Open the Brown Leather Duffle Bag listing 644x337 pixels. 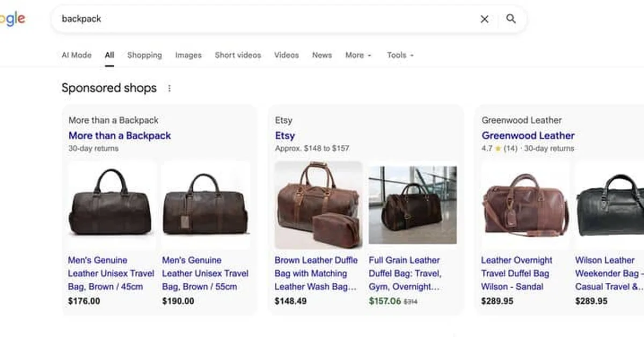tap(316, 273)
